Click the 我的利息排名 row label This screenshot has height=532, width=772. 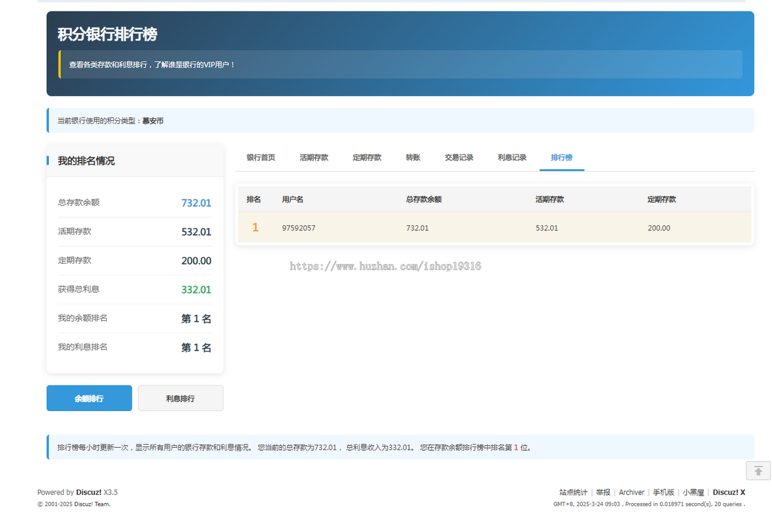pyautogui.click(x=82, y=347)
